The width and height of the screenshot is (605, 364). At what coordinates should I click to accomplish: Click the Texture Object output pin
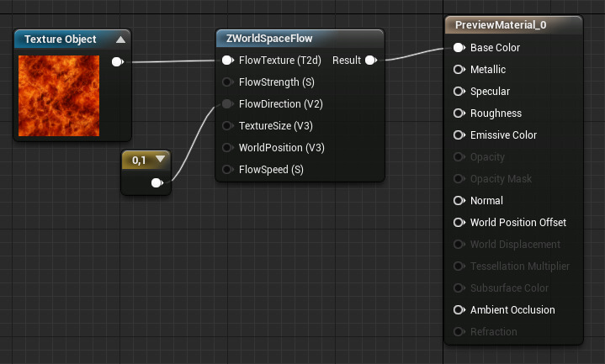click(x=117, y=61)
